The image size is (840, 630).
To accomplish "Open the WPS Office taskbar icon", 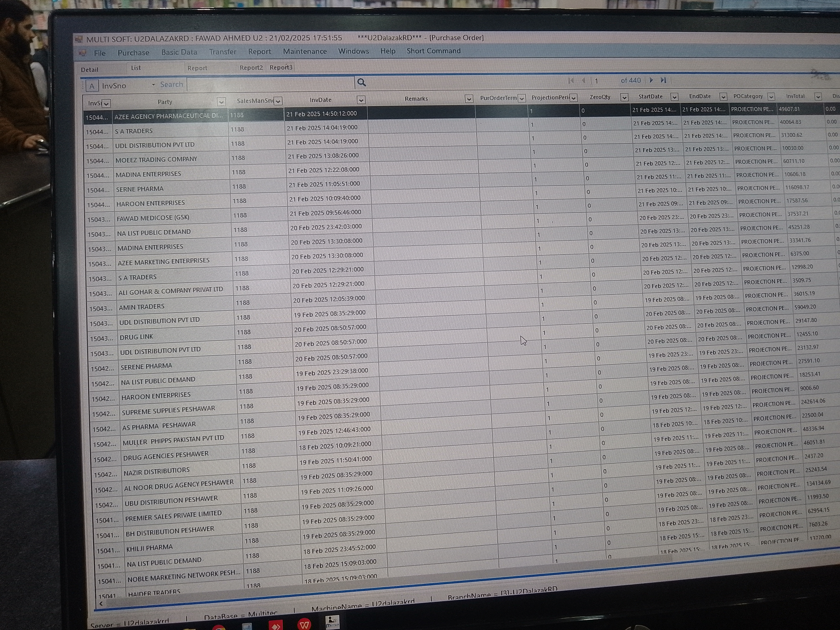I will coord(304,624).
